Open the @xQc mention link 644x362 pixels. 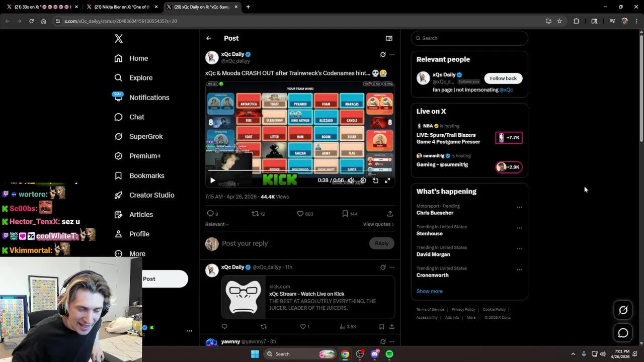point(506,90)
